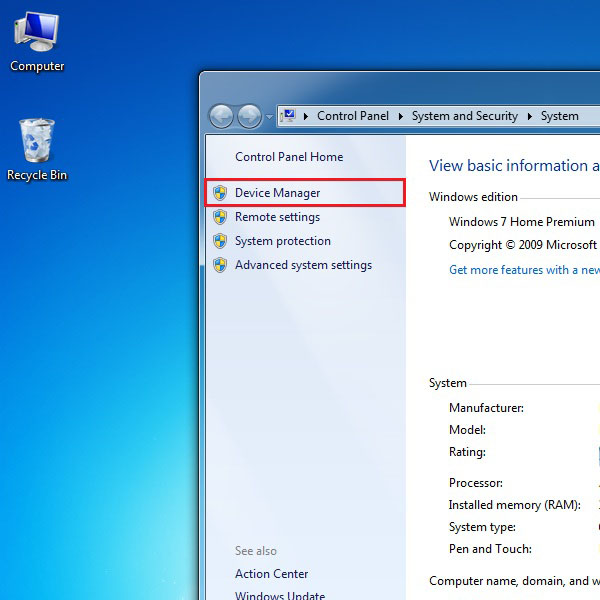Open Remote settings link
This screenshot has height=600, width=600.
277,217
